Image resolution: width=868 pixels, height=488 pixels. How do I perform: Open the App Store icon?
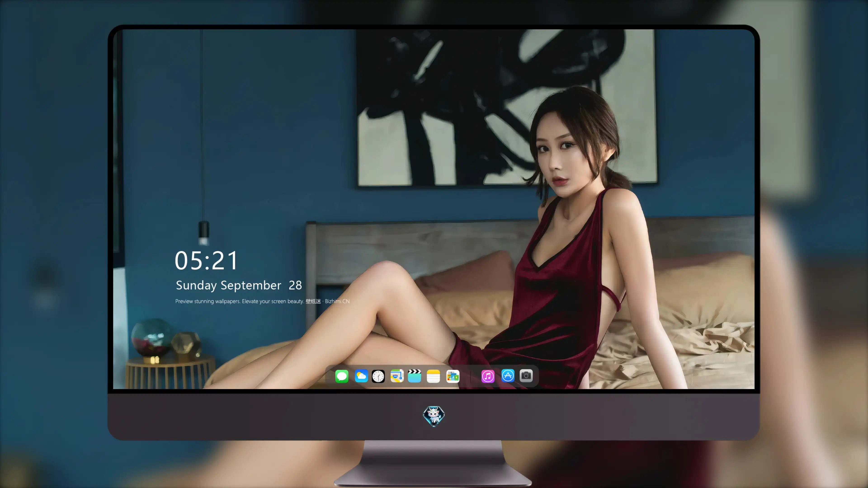508,375
